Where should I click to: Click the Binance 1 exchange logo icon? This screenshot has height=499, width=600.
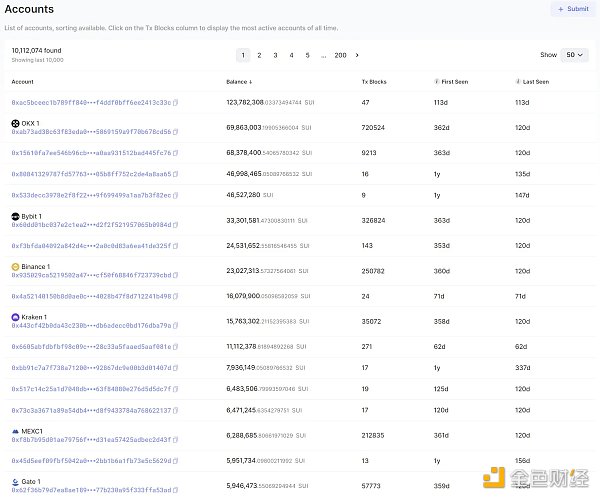(x=15, y=267)
